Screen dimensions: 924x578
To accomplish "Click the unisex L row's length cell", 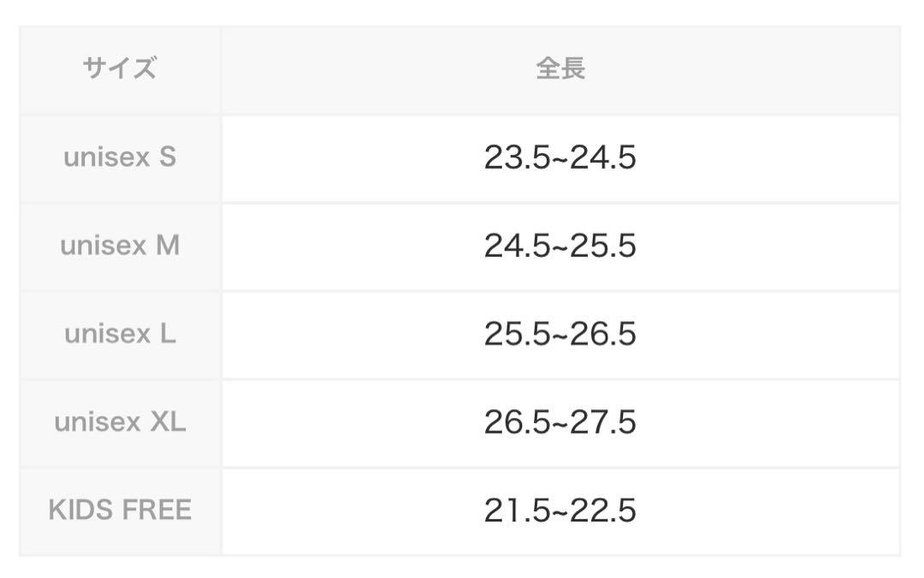I will pos(560,335).
